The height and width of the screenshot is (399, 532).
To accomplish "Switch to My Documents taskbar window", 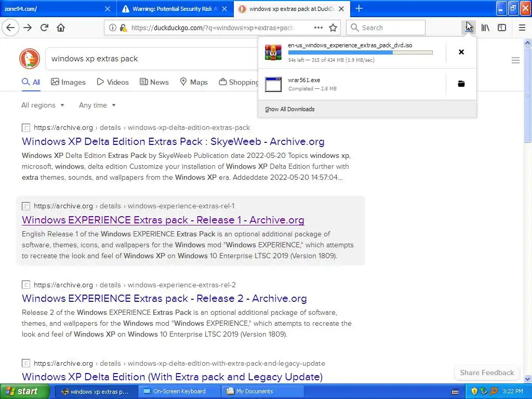I will pos(262,391).
